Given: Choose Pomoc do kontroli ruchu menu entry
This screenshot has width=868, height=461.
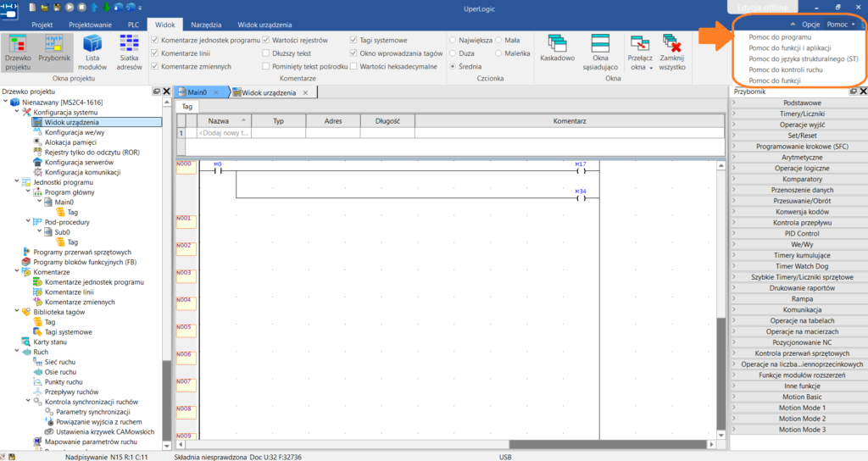Looking at the screenshot, I should (786, 69).
